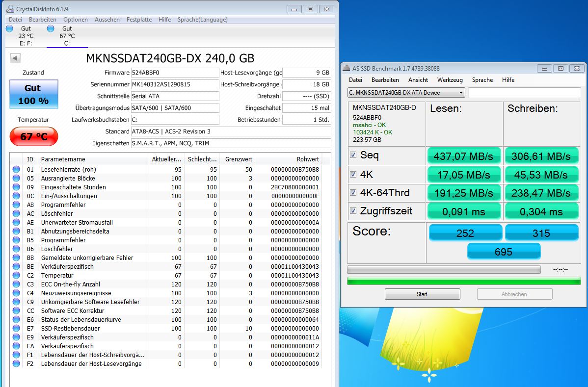Click the gray current-test progress bar
Image resolution: width=588 pixels, height=387 pixels.
pos(444,269)
